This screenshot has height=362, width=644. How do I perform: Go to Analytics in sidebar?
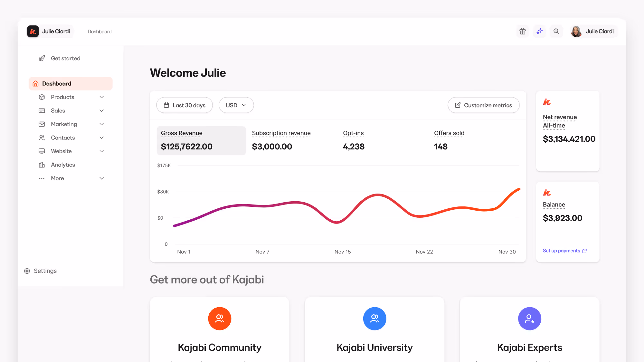pos(63,165)
